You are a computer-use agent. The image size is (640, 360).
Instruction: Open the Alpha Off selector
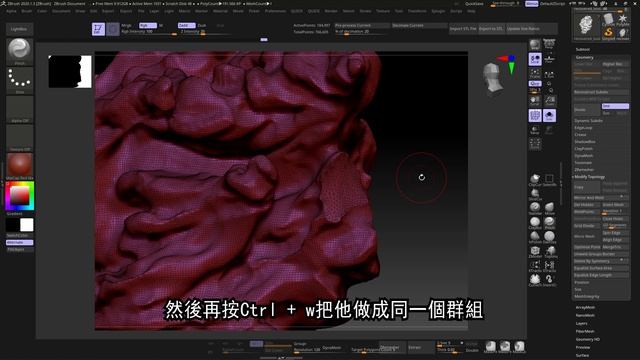[x=20, y=109]
